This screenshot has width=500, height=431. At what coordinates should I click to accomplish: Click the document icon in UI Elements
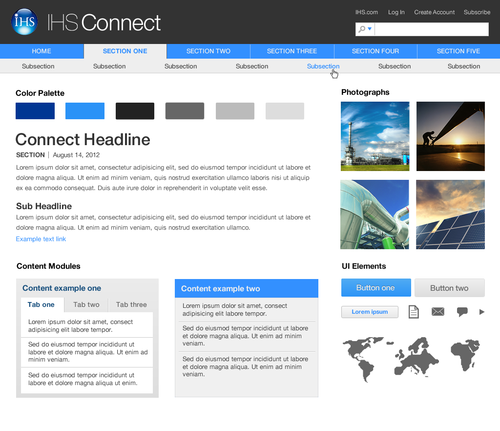tap(414, 312)
